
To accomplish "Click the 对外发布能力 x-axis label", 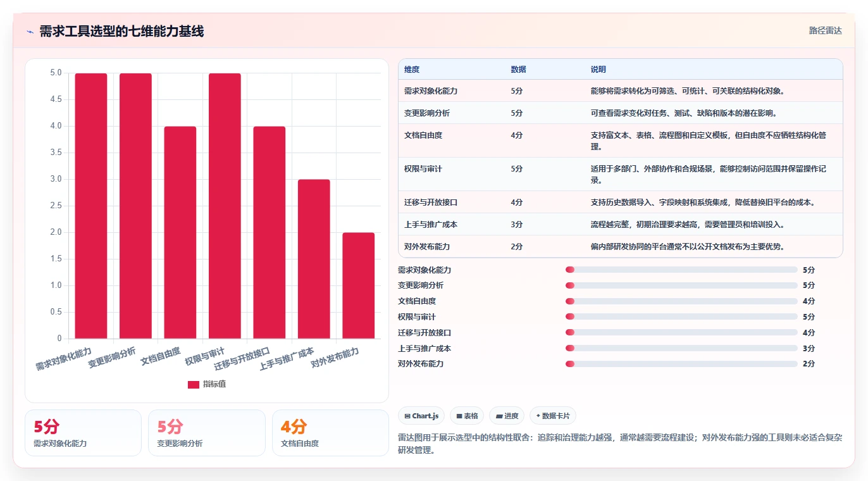I will coord(335,358).
